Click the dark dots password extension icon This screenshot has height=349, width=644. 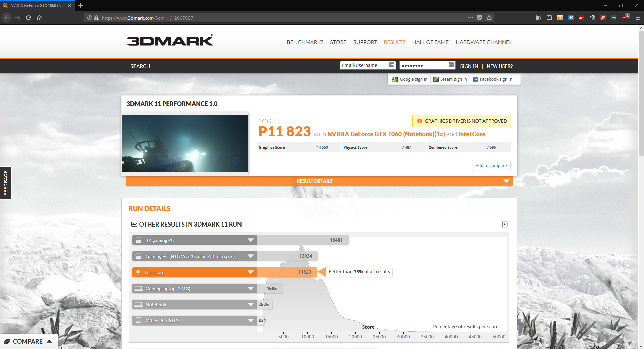(614, 18)
